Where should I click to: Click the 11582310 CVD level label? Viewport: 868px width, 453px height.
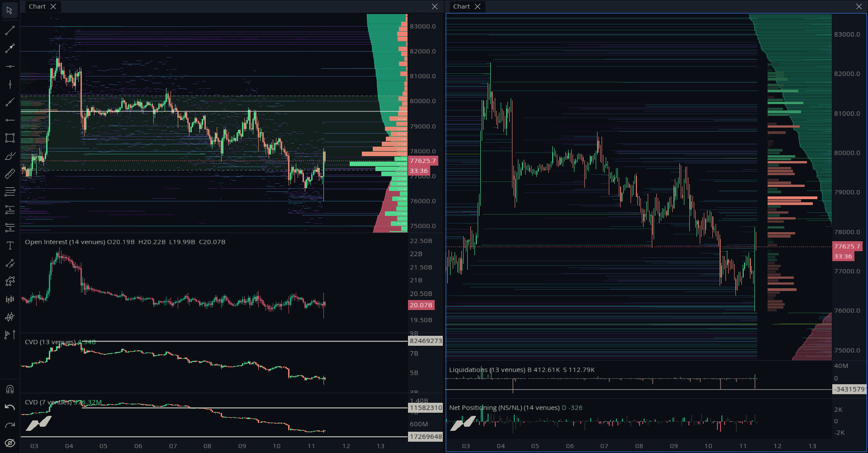[425, 408]
